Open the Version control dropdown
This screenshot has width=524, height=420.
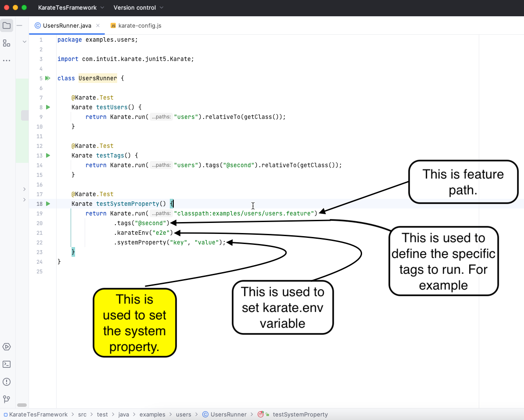pyautogui.click(x=138, y=7)
